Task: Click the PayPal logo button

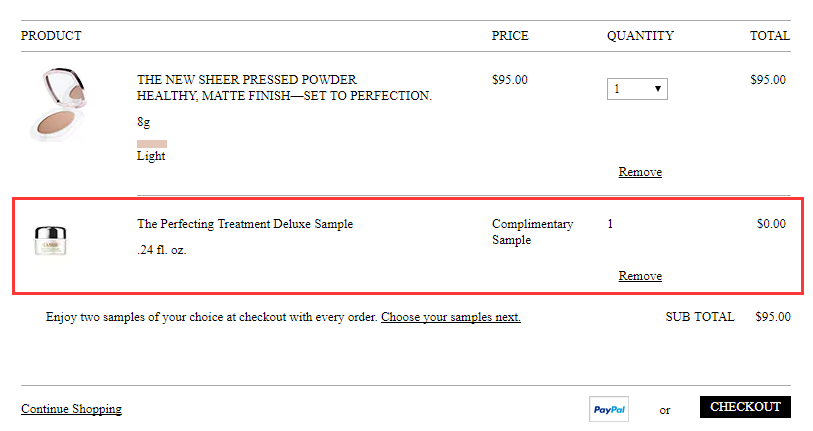Action: [609, 409]
